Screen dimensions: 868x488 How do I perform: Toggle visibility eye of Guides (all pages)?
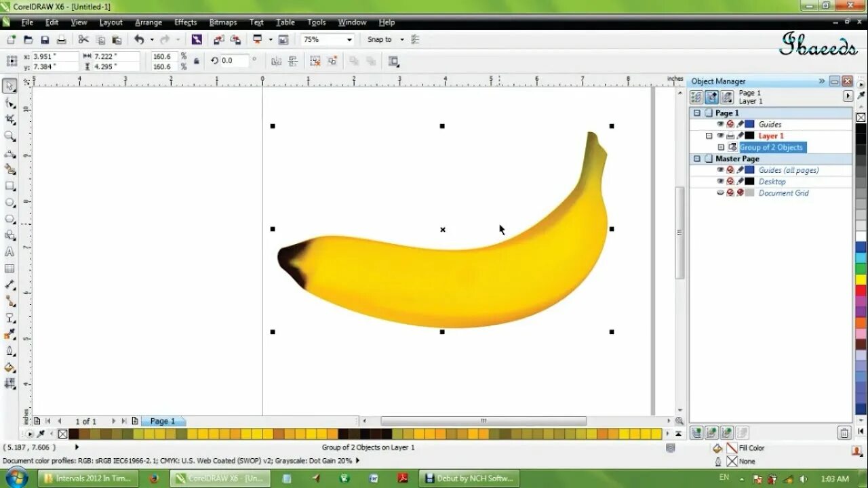(x=720, y=170)
